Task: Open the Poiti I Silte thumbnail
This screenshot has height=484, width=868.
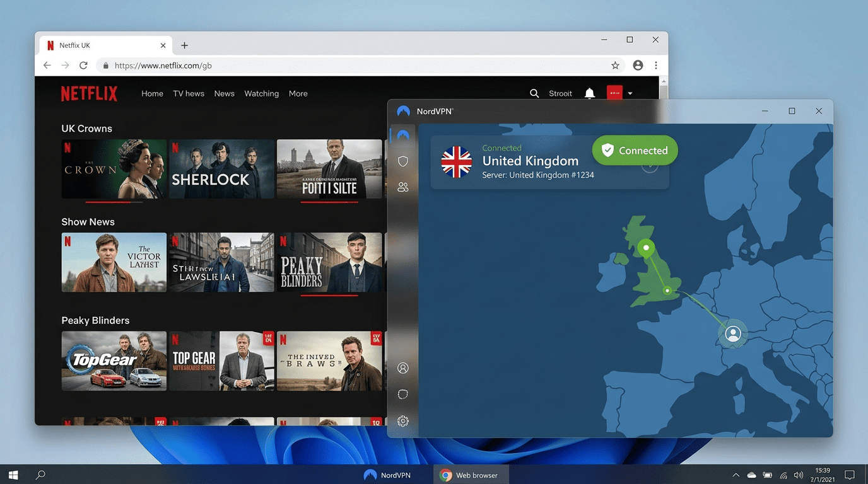Action: pos(329,169)
